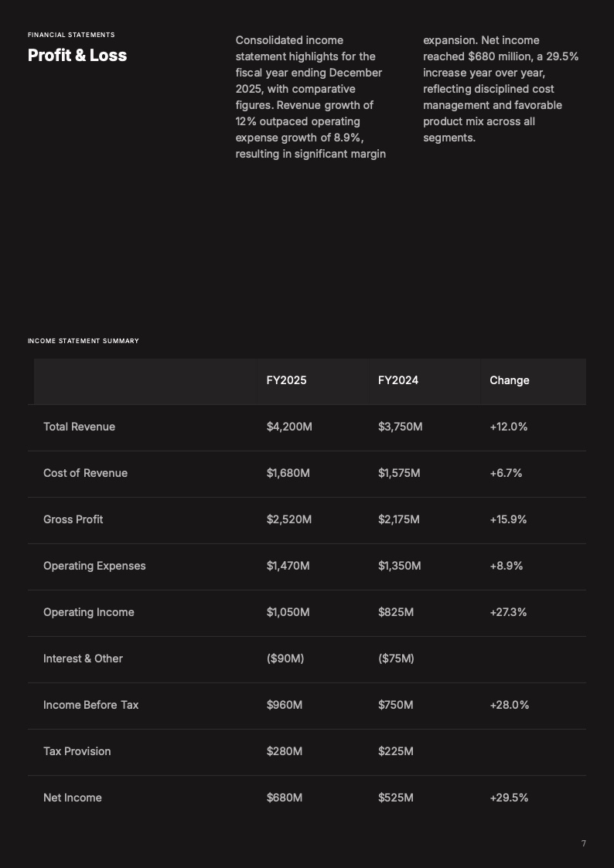Select the ($90M) interest value
Screen dimensions: 614x868
[285, 659]
